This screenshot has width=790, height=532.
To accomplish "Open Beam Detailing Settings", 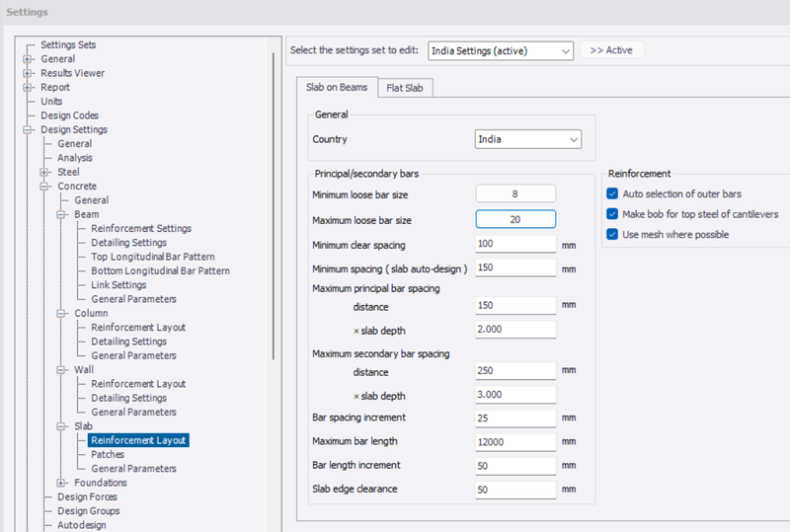I will click(128, 243).
